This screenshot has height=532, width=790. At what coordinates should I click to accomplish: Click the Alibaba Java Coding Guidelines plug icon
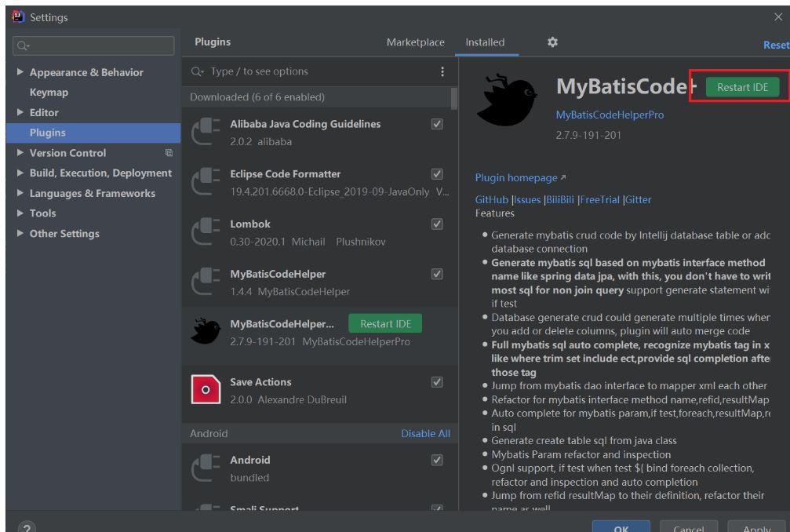[x=206, y=132]
